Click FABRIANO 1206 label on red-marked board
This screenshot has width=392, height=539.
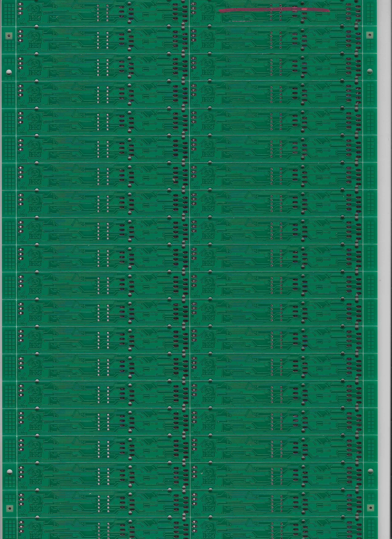[208, 16]
